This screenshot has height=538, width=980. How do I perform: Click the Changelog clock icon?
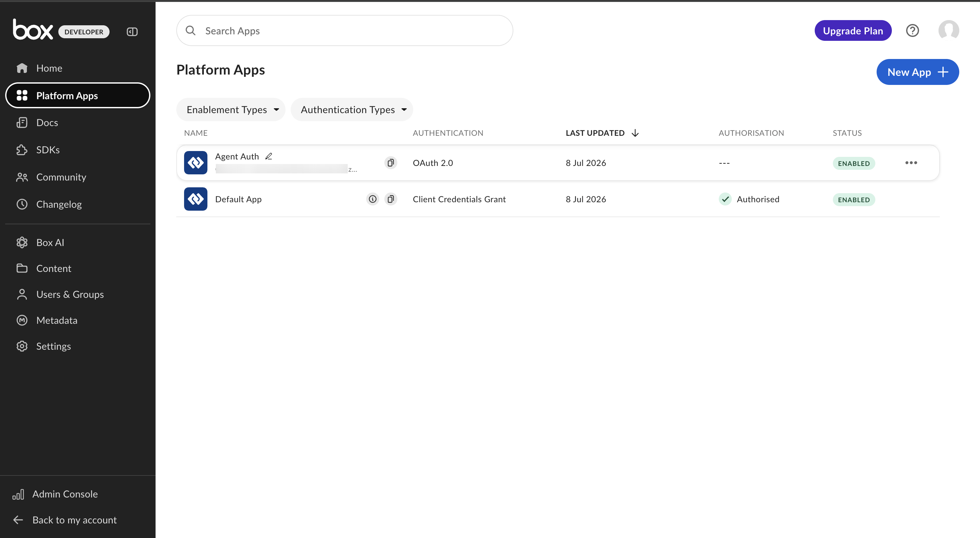[x=22, y=204]
